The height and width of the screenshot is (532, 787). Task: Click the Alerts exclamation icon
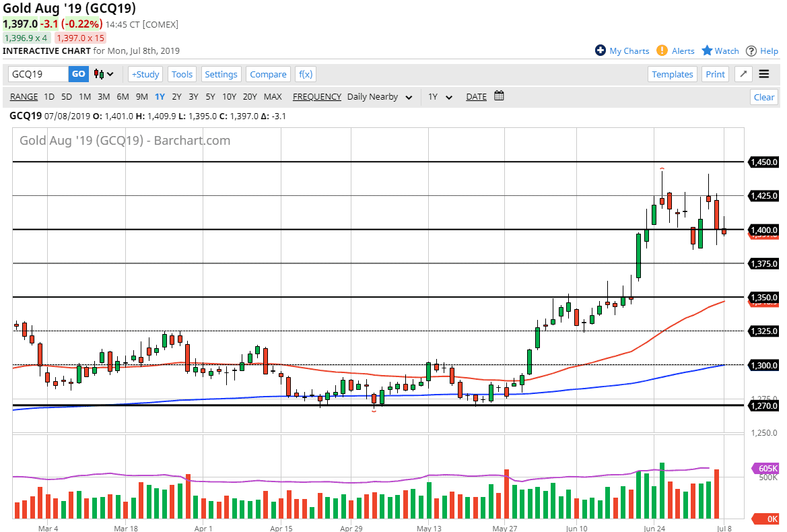tap(662, 51)
